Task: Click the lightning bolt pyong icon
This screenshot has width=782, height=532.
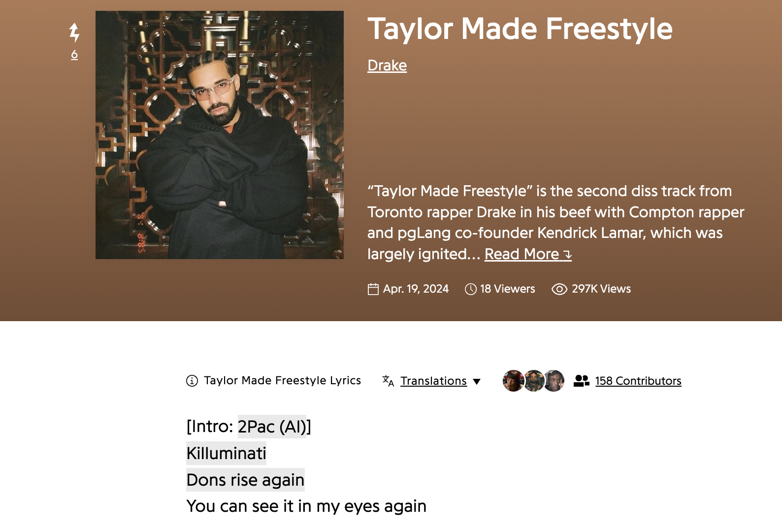Action: (x=74, y=33)
